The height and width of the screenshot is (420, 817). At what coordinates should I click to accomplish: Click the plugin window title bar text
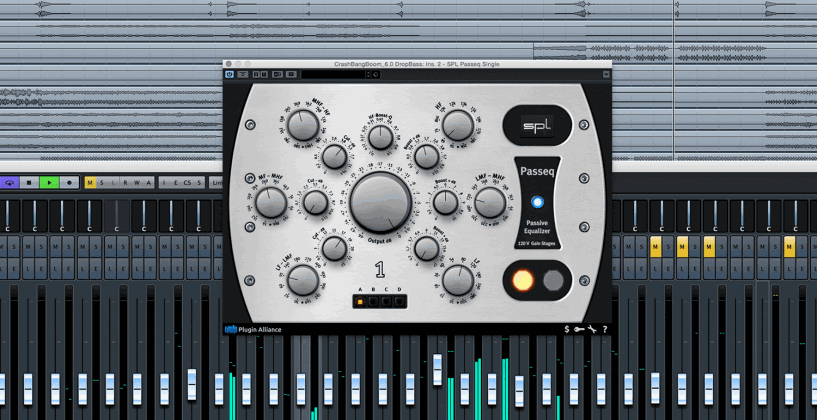(416, 64)
